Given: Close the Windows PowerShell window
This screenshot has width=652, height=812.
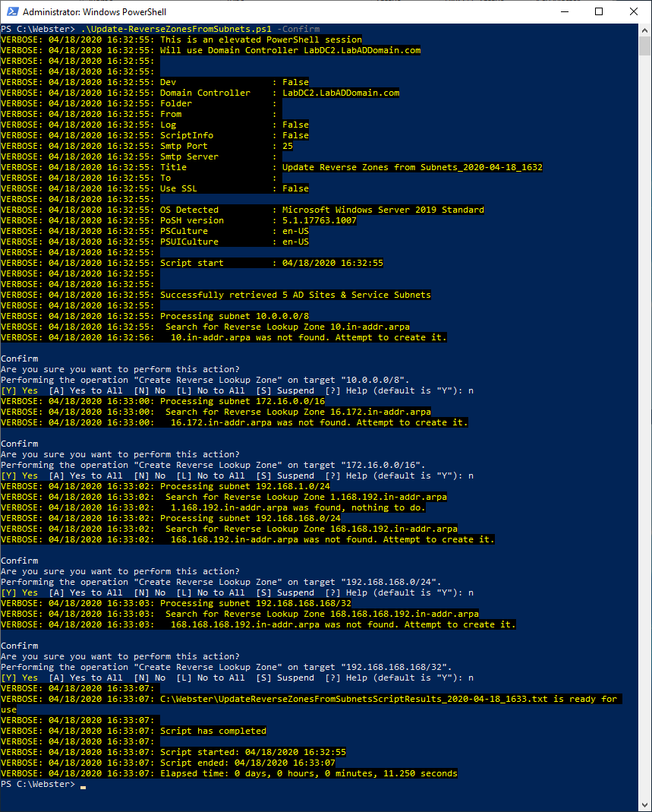Looking at the screenshot, I should click(634, 12).
